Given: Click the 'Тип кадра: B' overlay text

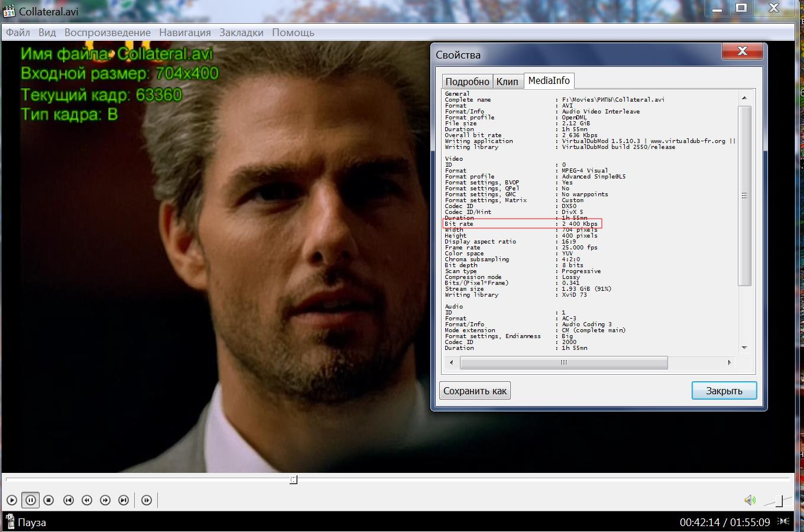Looking at the screenshot, I should pyautogui.click(x=69, y=115).
